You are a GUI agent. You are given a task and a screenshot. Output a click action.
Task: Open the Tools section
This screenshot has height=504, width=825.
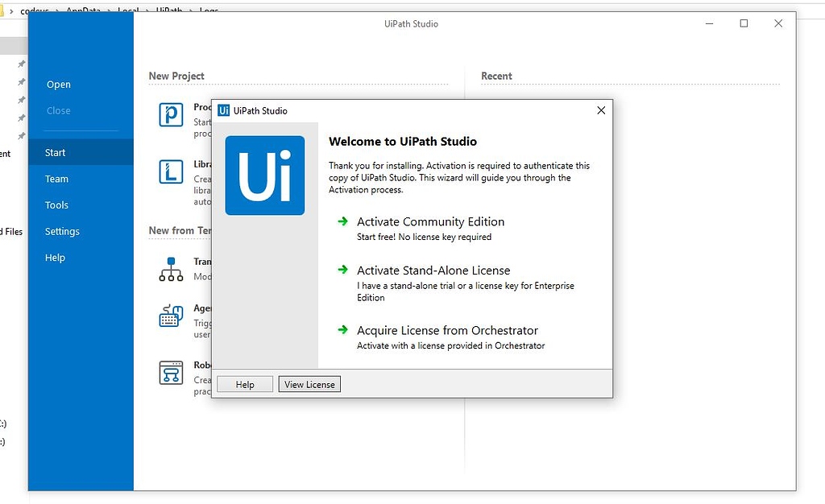[56, 204]
